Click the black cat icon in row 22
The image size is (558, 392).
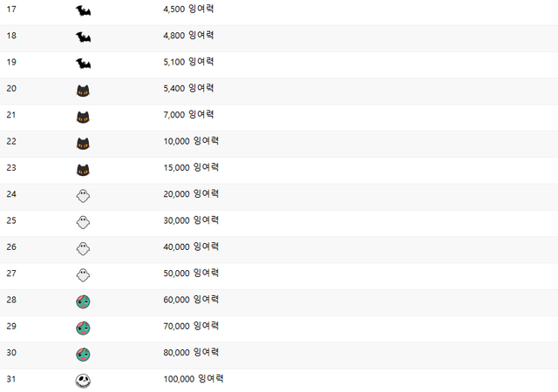83,144
